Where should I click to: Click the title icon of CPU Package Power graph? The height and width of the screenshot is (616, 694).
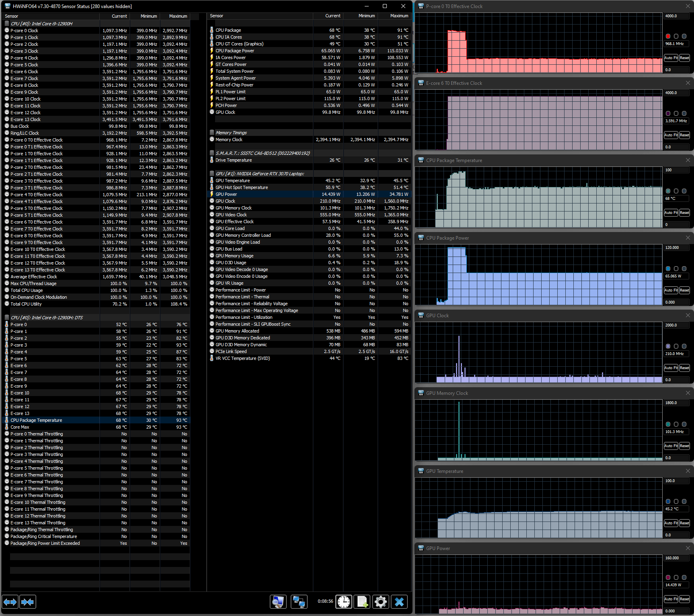click(x=421, y=238)
